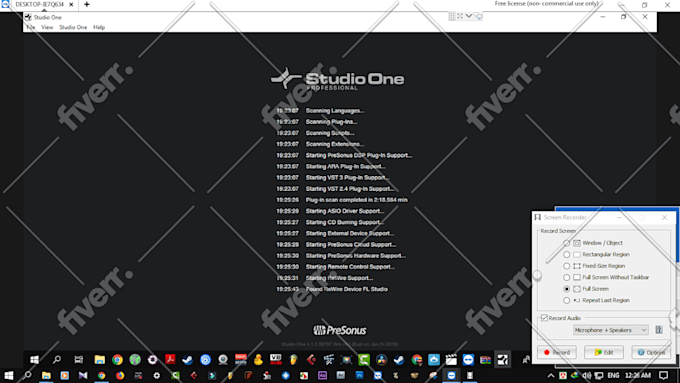Close the Screen Recorder window

click(x=664, y=217)
